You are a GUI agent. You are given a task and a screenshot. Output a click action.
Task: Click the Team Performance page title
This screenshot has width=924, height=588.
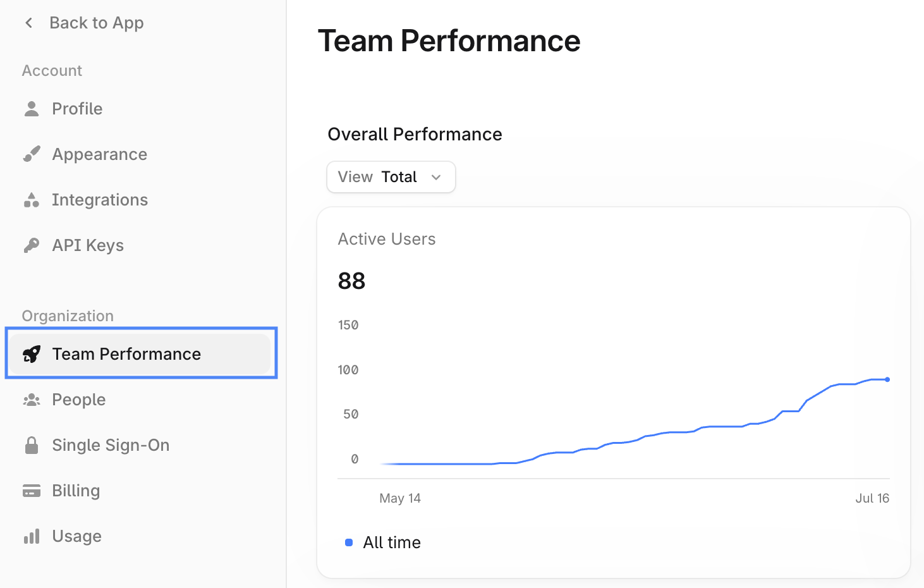pyautogui.click(x=449, y=41)
